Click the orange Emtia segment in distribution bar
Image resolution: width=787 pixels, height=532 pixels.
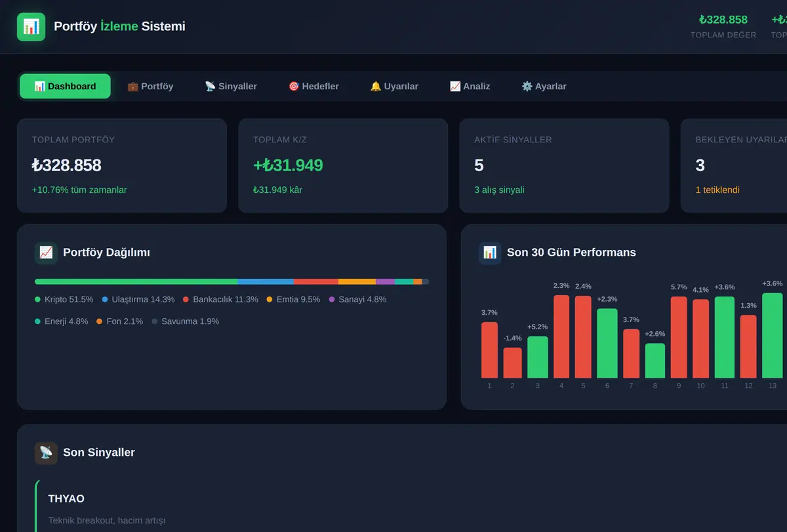click(357, 281)
